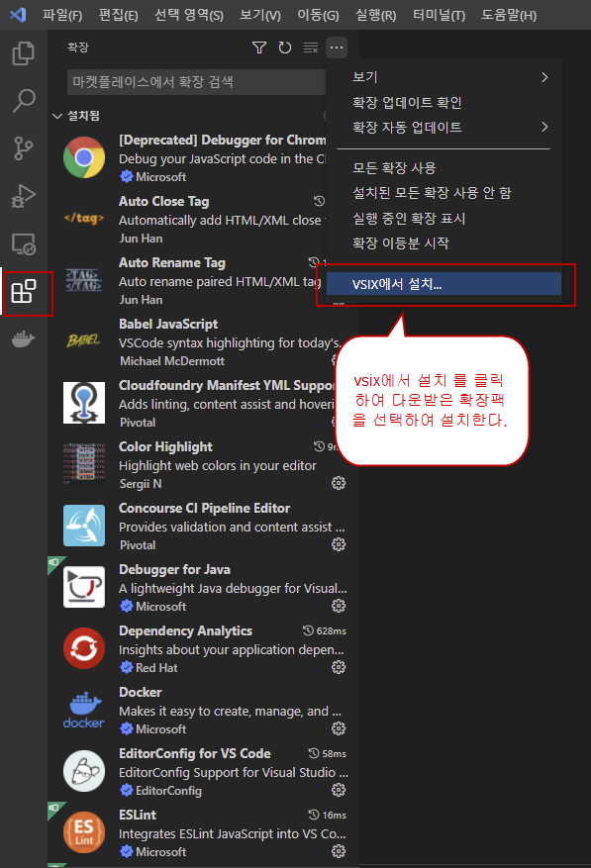
Task: Refresh the extensions list
Action: pyautogui.click(x=285, y=48)
